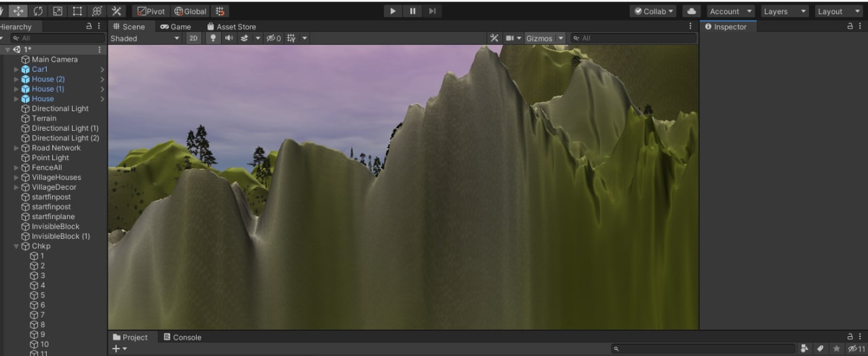868x356 pixels.
Task: Toggle Global handle rotation
Action: click(190, 11)
